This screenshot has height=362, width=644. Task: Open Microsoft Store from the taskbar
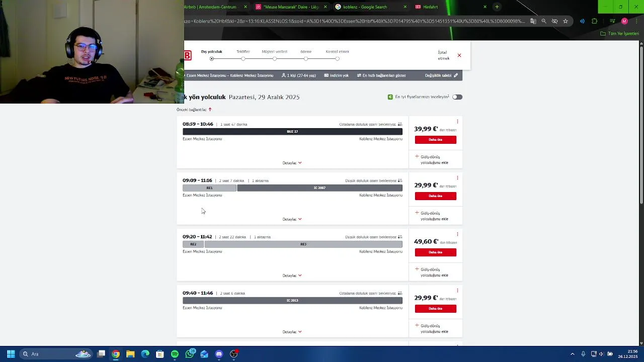pos(160,354)
